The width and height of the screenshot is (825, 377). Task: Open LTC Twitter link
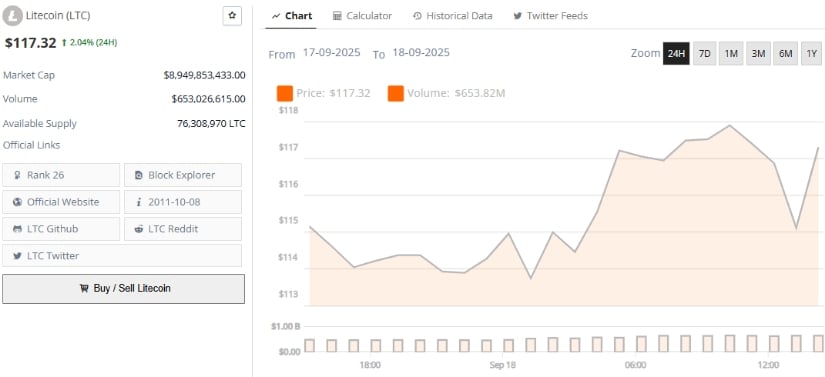point(122,256)
